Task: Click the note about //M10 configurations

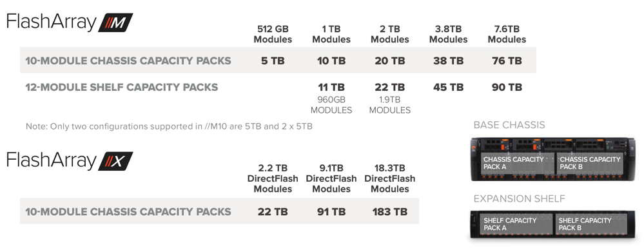Action: (x=169, y=126)
